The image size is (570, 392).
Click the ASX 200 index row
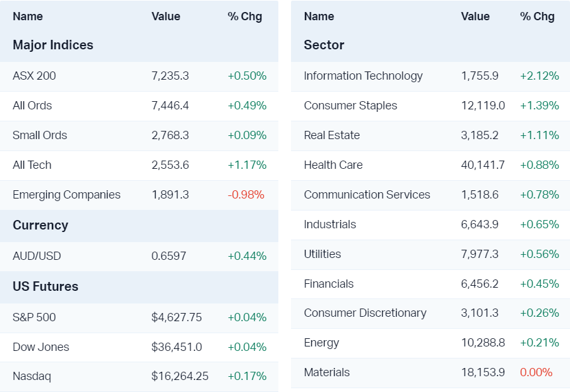[34, 76]
